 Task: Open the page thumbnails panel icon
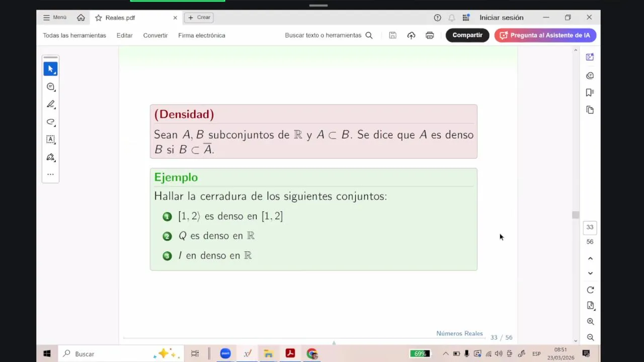coord(590,110)
